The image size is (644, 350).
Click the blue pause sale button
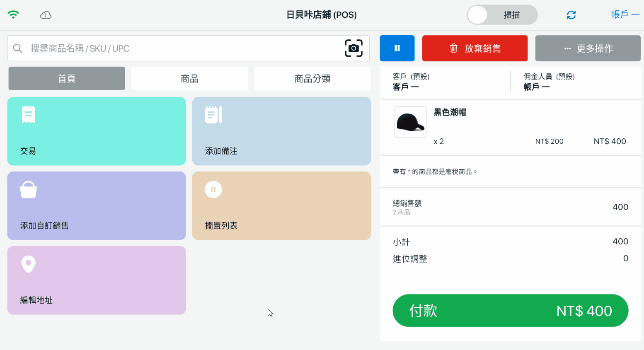[x=397, y=48]
